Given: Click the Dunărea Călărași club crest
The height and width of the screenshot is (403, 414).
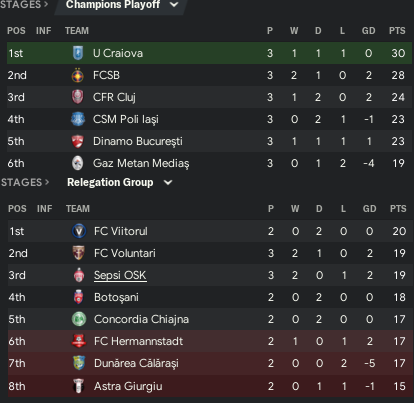Looking at the screenshot, I should pyautogui.click(x=79, y=363).
